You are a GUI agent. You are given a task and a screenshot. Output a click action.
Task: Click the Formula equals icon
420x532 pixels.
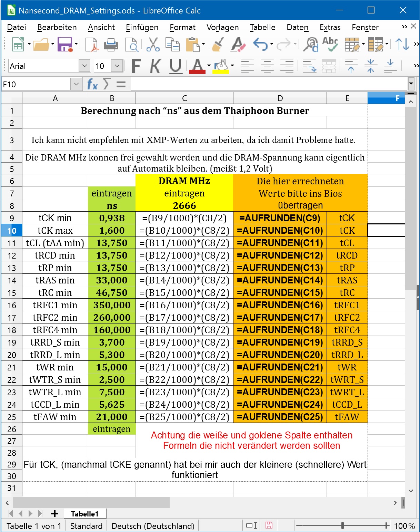click(121, 84)
